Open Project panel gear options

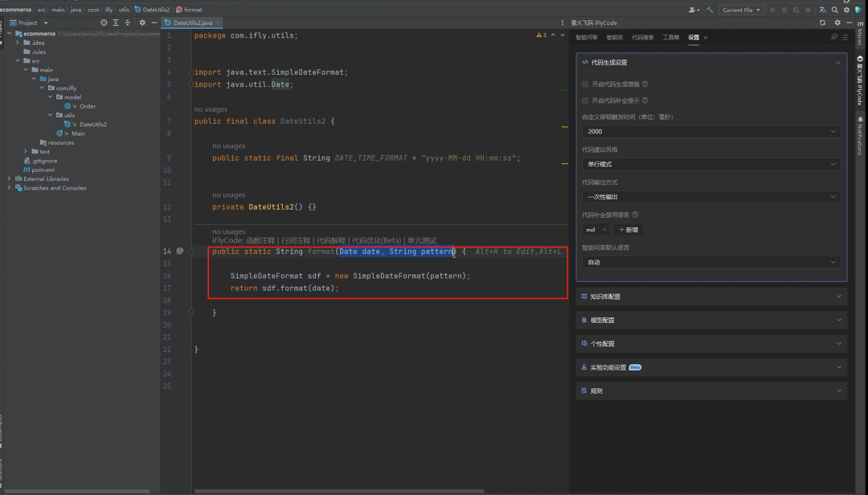point(142,22)
